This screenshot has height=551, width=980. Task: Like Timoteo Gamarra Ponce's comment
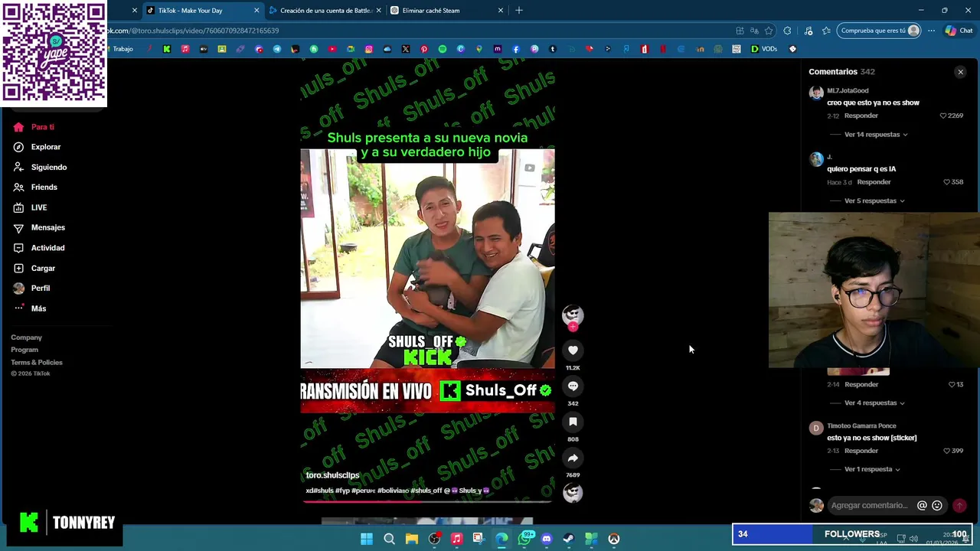click(x=946, y=451)
